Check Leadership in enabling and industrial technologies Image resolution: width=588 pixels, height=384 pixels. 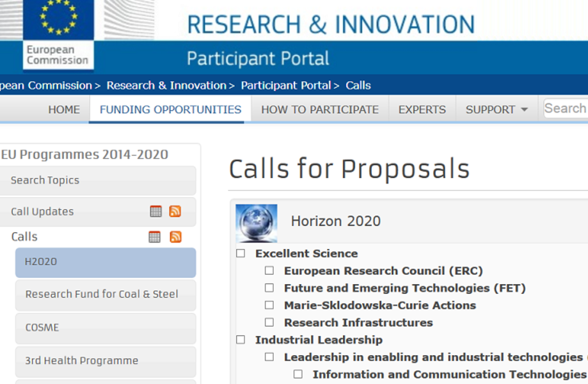(269, 357)
